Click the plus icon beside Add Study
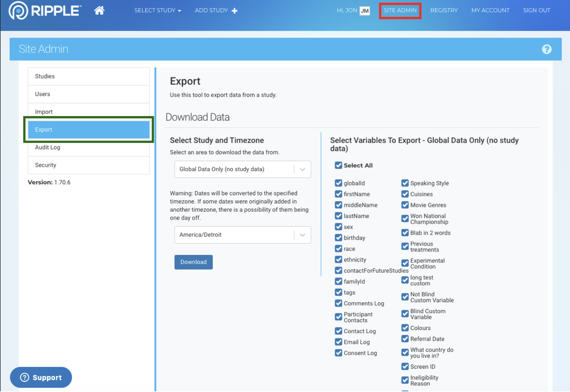 [x=235, y=11]
